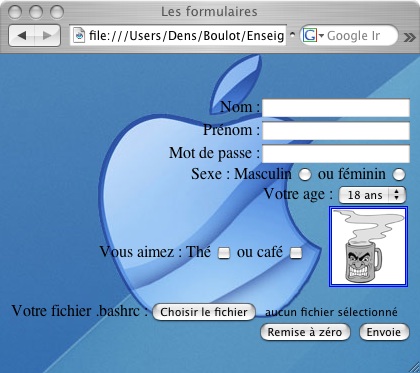This screenshot has height=373, width=420.
Task: Go forward with the right arrow button
Action: (47, 35)
